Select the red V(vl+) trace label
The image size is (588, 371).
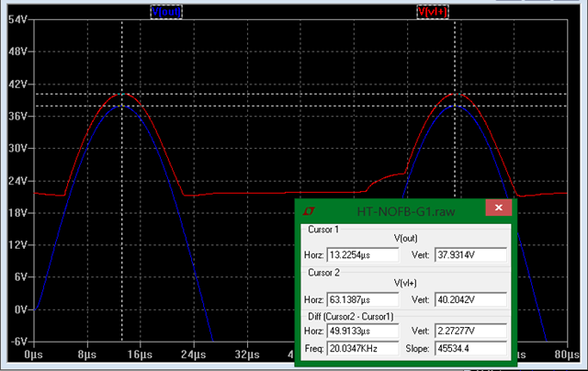432,12
